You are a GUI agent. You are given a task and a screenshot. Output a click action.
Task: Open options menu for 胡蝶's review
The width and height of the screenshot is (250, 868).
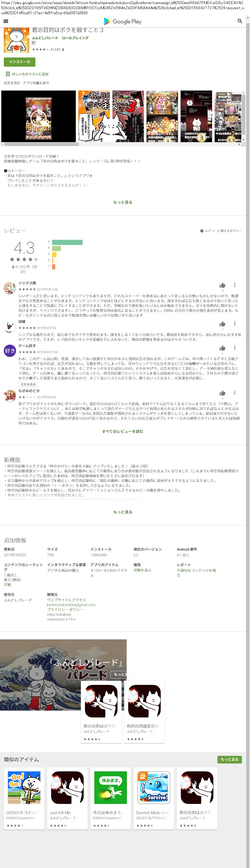(234, 324)
